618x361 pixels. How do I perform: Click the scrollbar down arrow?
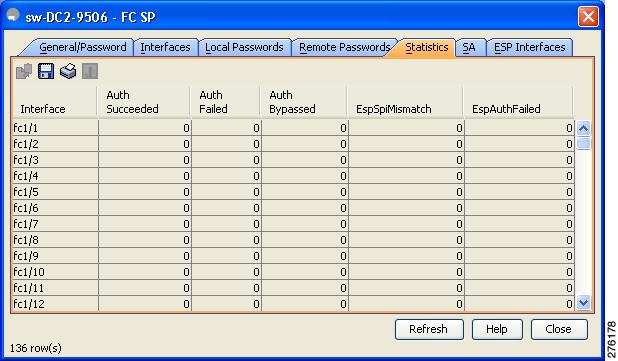(583, 303)
